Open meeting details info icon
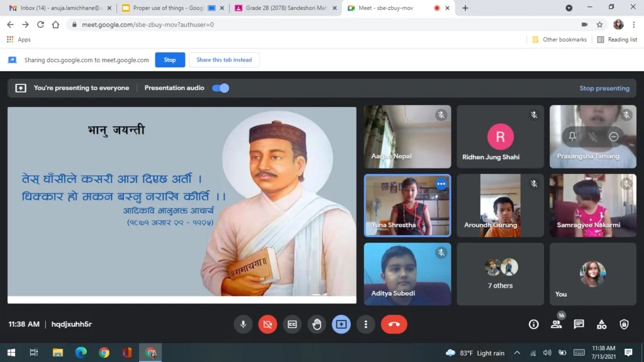 [x=533, y=324]
